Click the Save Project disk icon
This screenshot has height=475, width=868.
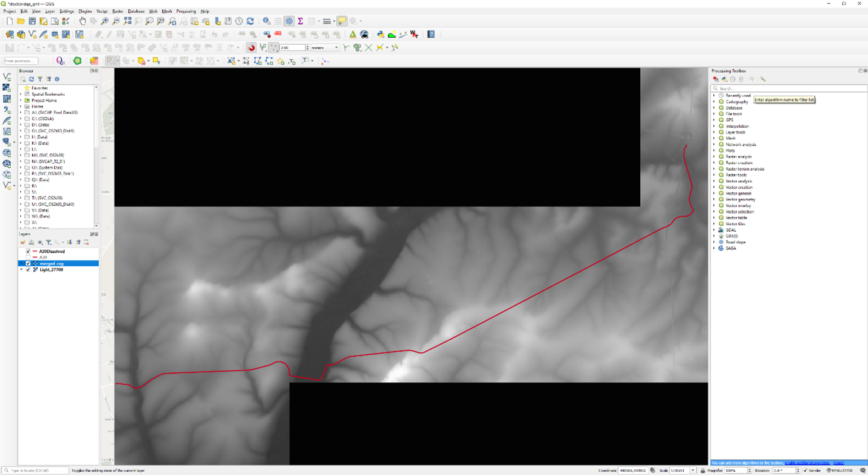tap(32, 21)
